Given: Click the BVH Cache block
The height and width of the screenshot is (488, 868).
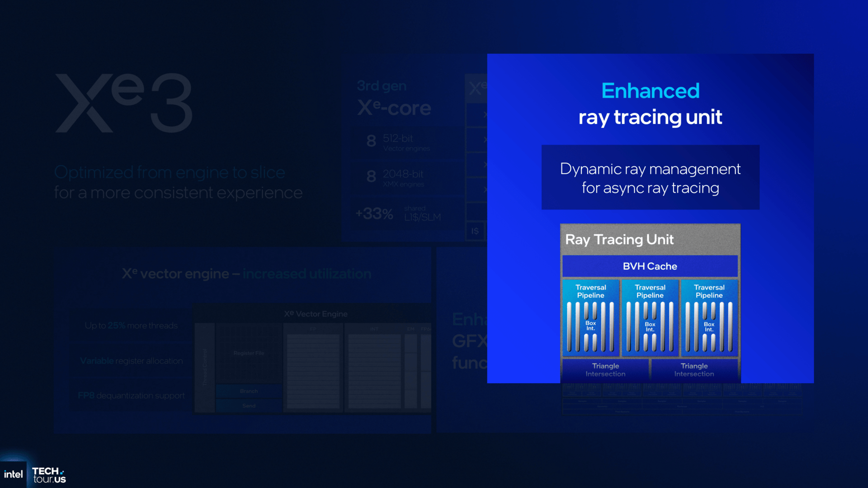Looking at the screenshot, I should pos(650,266).
